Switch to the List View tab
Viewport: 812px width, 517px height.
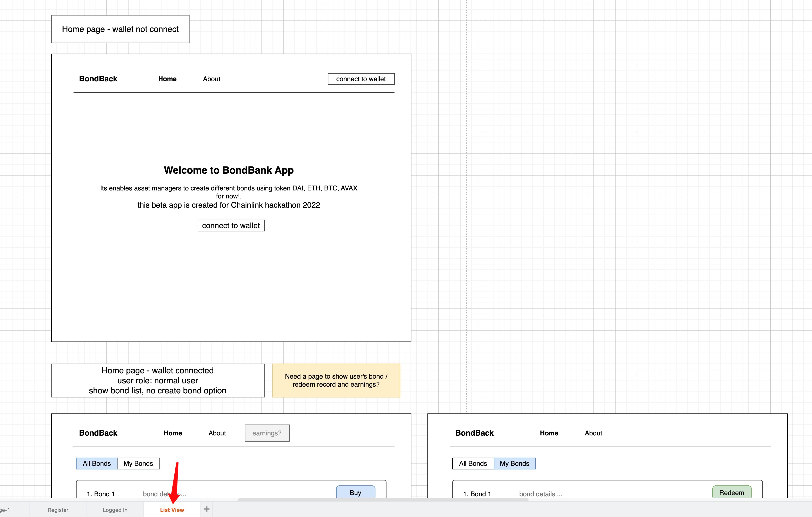point(172,510)
